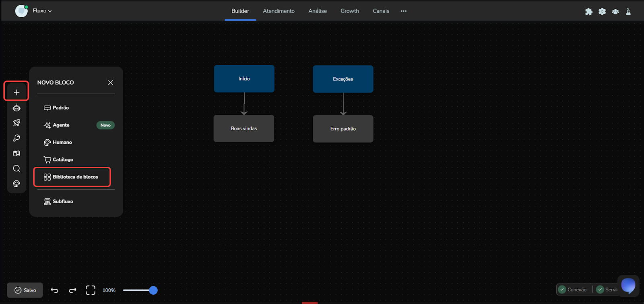Switch to the Atendimento tab
Image resolution: width=644 pixels, height=304 pixels.
coord(279,11)
